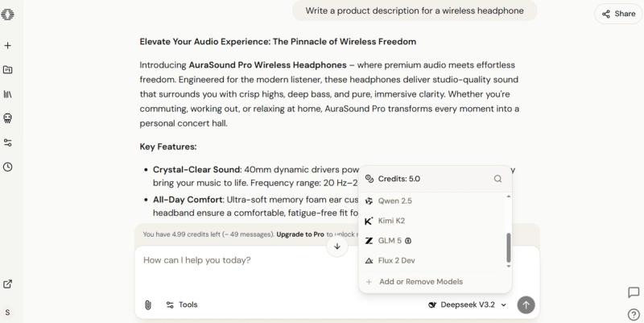Click the new chat plus icon
The height and width of the screenshot is (323, 644).
tap(8, 46)
